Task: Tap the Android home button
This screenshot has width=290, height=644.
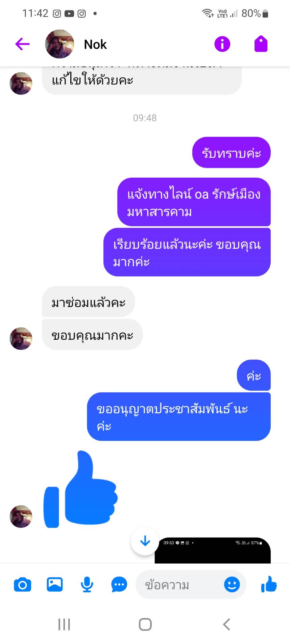Action: (145, 624)
